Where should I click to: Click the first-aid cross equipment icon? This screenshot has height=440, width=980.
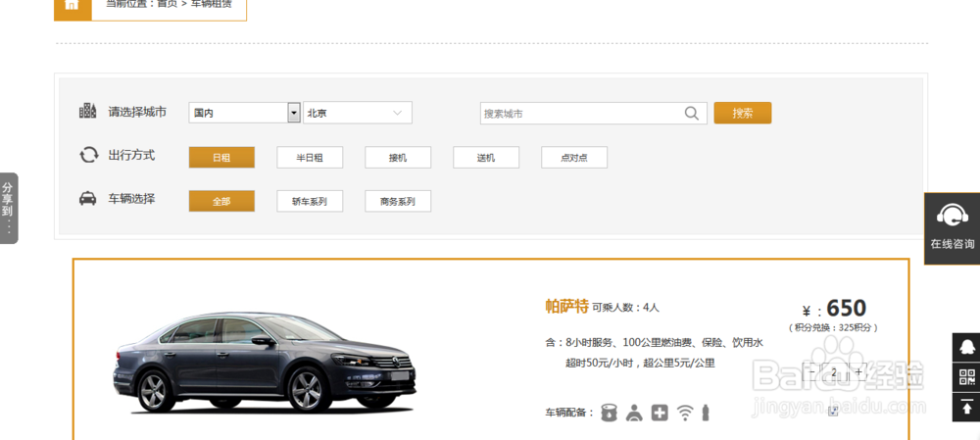click(660, 413)
